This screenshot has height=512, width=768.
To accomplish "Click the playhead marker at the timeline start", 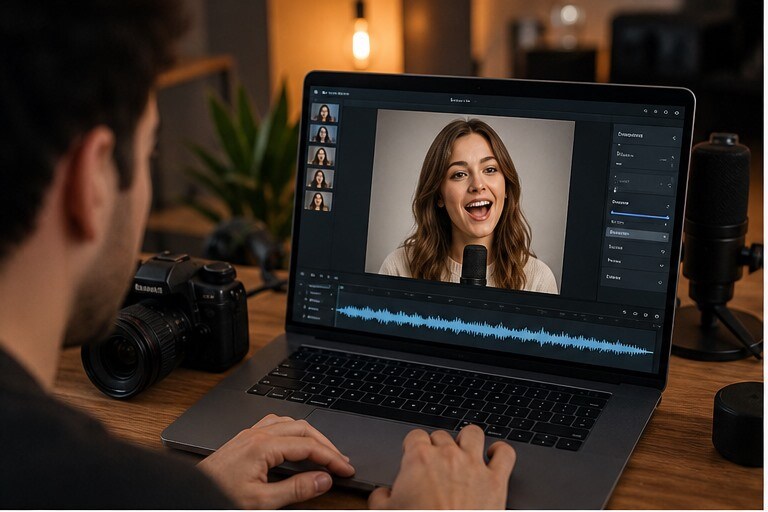I will pos(341,288).
